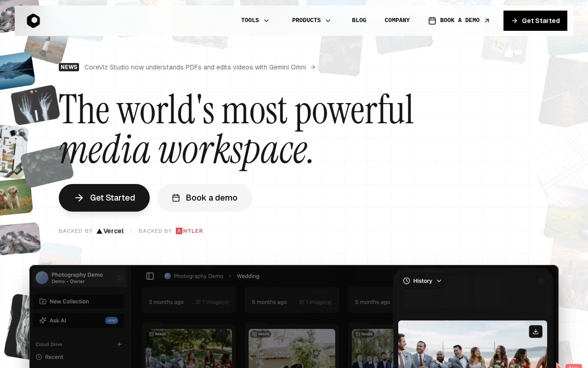
Task: Open the Photography Demo workspace switcher
Action: [x=79, y=278]
